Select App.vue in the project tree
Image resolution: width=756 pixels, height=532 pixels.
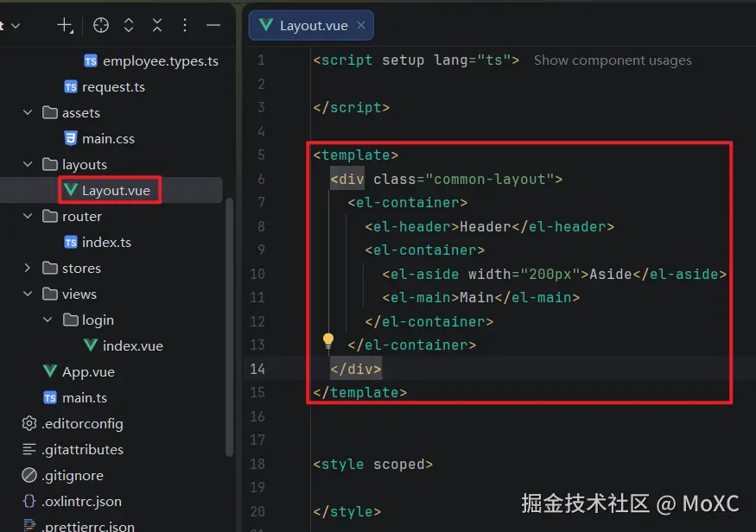click(x=88, y=371)
